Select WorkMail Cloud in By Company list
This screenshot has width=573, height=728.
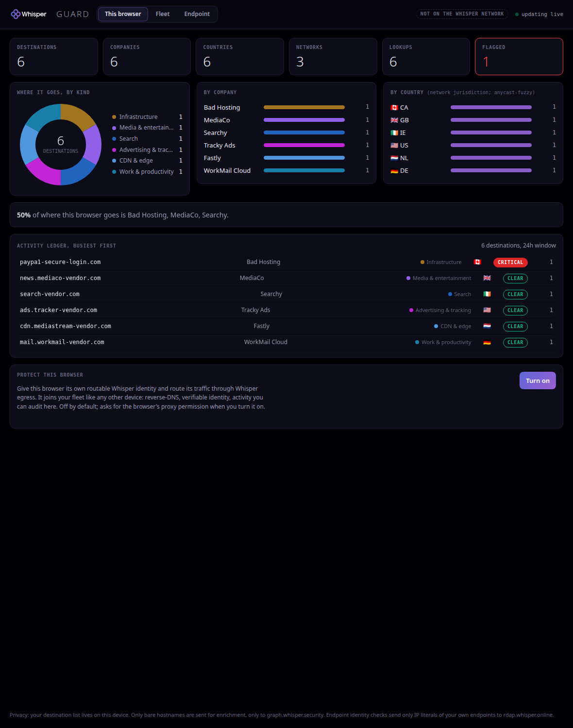pos(286,170)
